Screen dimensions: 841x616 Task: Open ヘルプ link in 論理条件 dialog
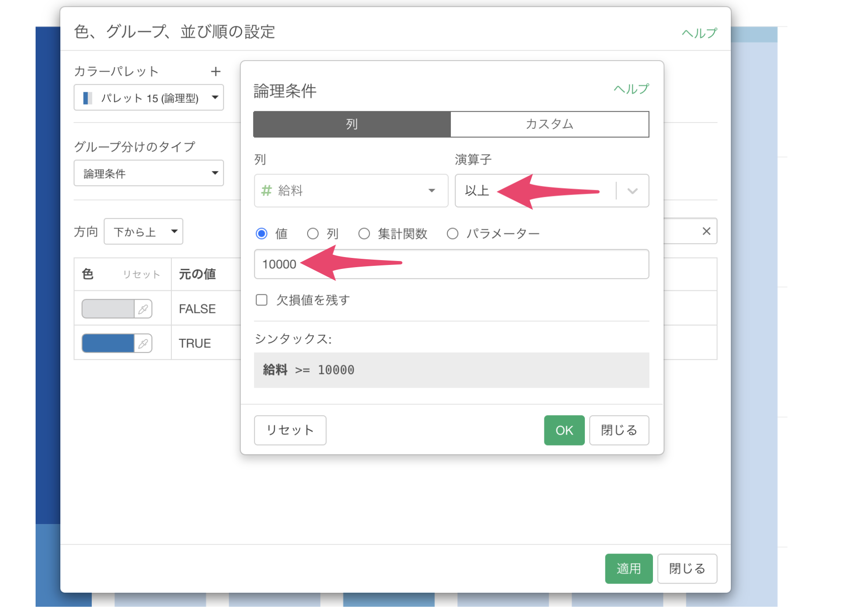(x=631, y=89)
